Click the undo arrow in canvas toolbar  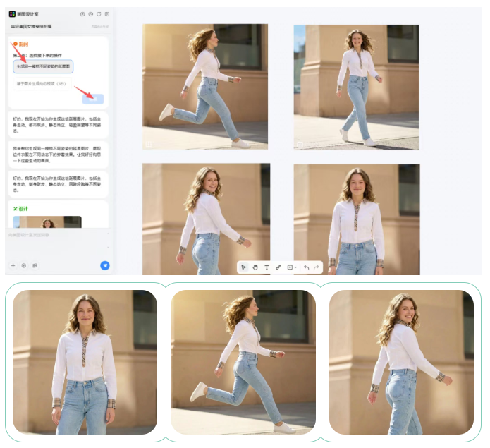[x=306, y=267]
